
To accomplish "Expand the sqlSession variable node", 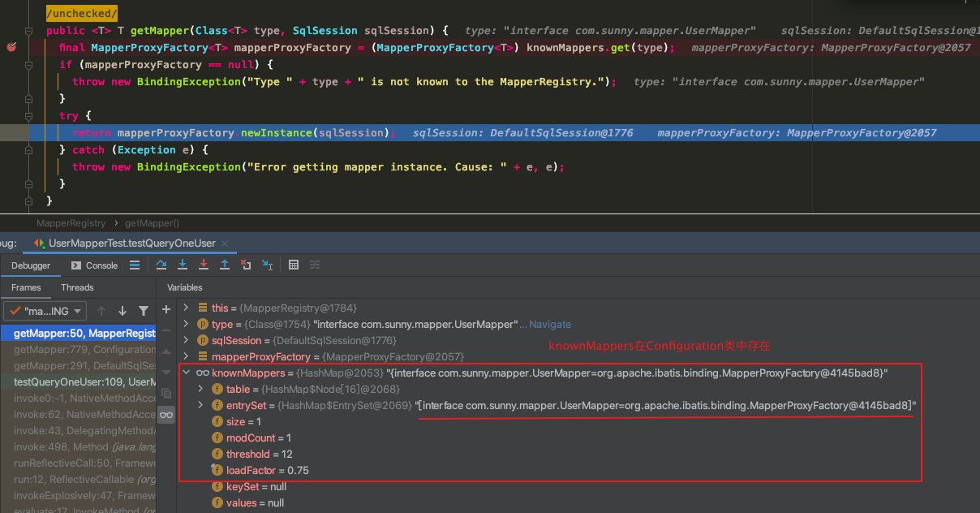I will [x=186, y=340].
